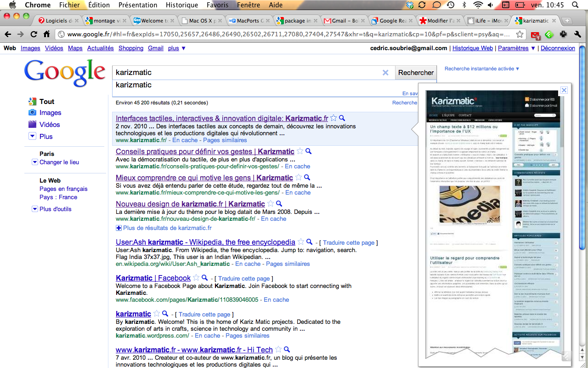Preview 'Interfaces tactiles' result with magnifier
588x368 pixels.
[x=342, y=118]
